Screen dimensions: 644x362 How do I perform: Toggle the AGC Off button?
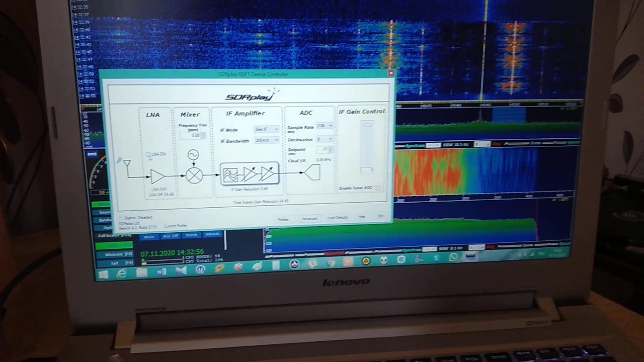click(x=170, y=236)
